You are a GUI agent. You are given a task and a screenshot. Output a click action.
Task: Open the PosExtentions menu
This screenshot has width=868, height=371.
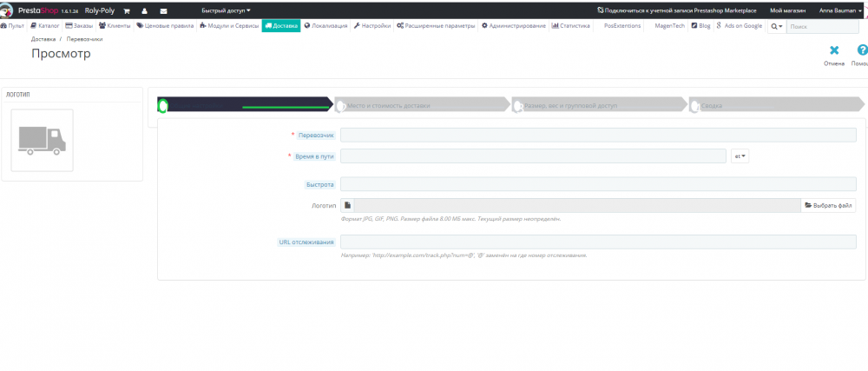(x=622, y=26)
